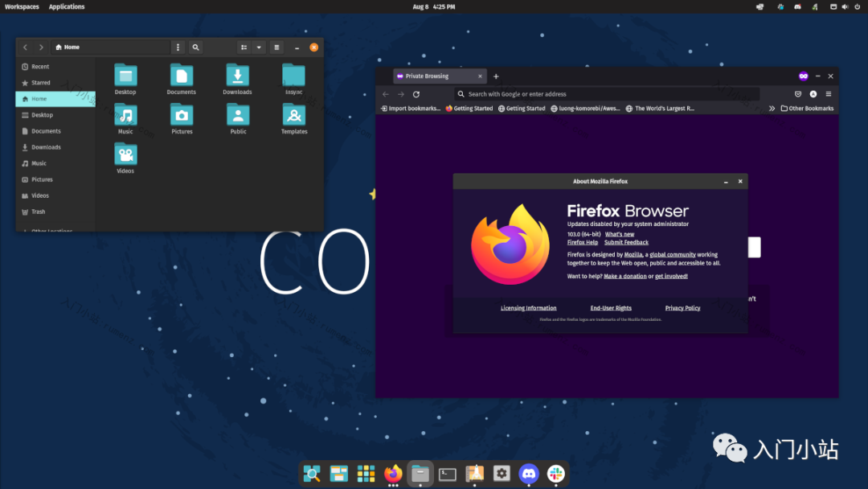Select Recent in Files sidebar

click(55, 67)
